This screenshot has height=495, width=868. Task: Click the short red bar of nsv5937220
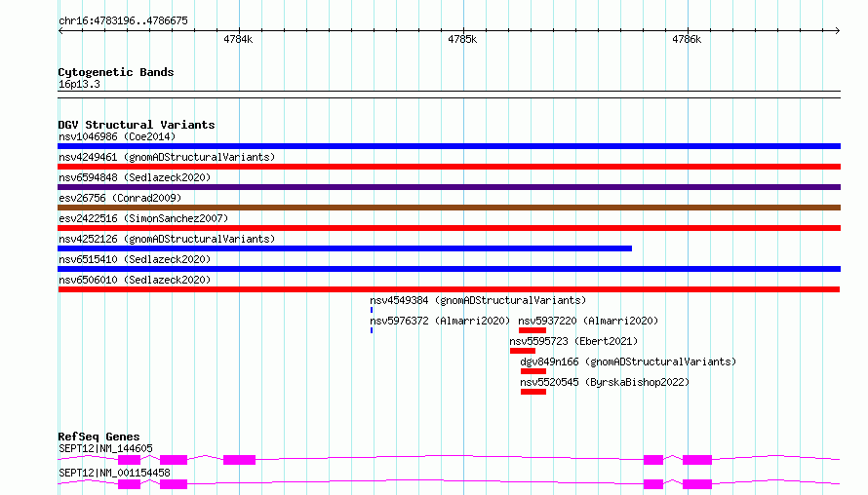click(532, 330)
